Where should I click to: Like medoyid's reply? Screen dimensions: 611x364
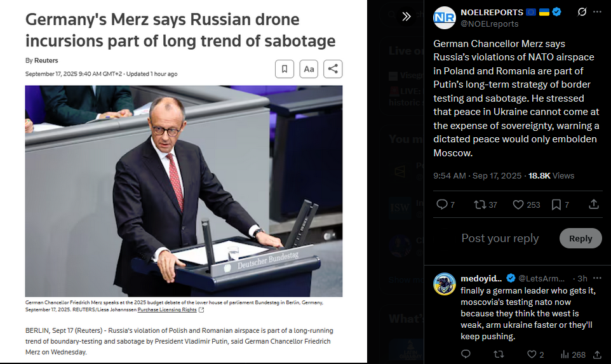point(535,354)
